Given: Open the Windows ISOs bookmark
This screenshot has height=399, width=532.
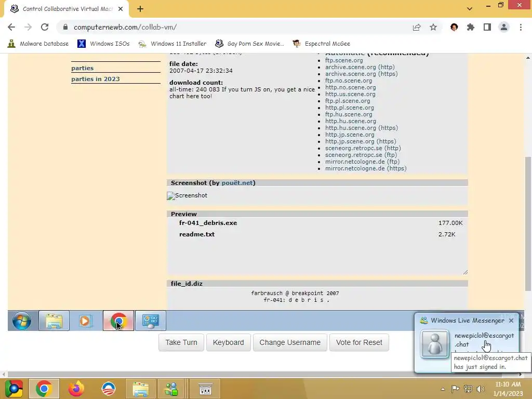Looking at the screenshot, I should (x=103, y=44).
